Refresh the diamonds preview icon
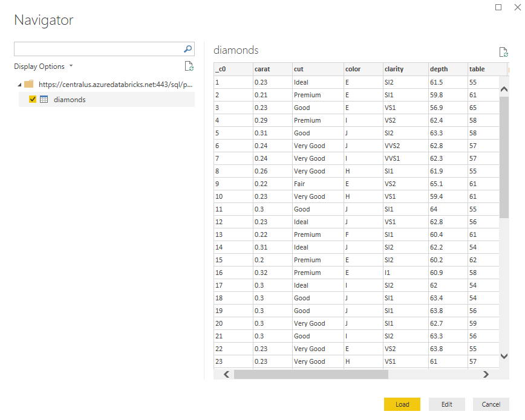 tap(504, 52)
